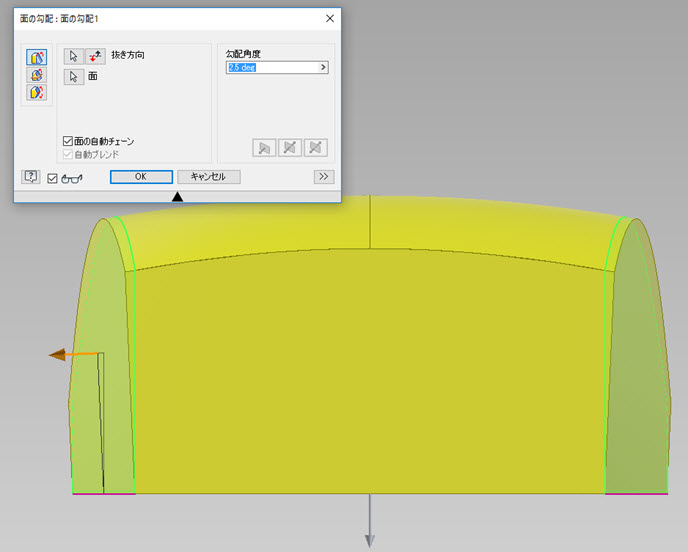Confirm the draft with OK
Screen dimensions: 688x552
pyautogui.click(x=141, y=177)
